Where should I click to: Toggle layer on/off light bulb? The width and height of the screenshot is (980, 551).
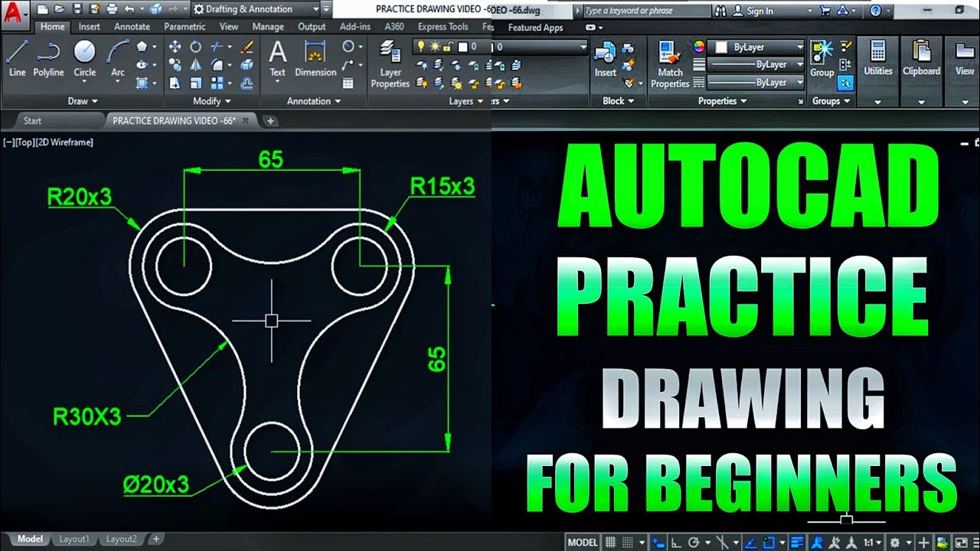420,47
